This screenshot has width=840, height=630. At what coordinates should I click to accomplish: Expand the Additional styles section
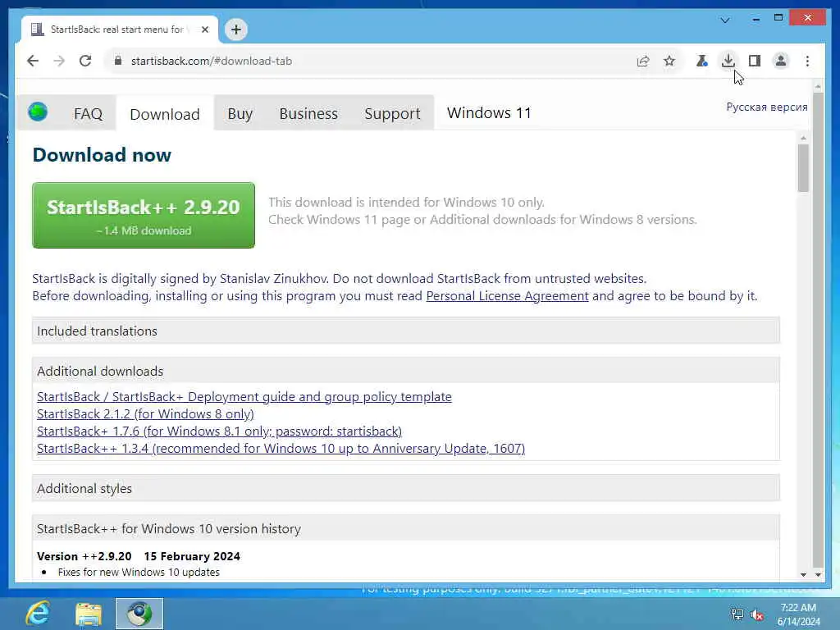pyautogui.click(x=405, y=488)
